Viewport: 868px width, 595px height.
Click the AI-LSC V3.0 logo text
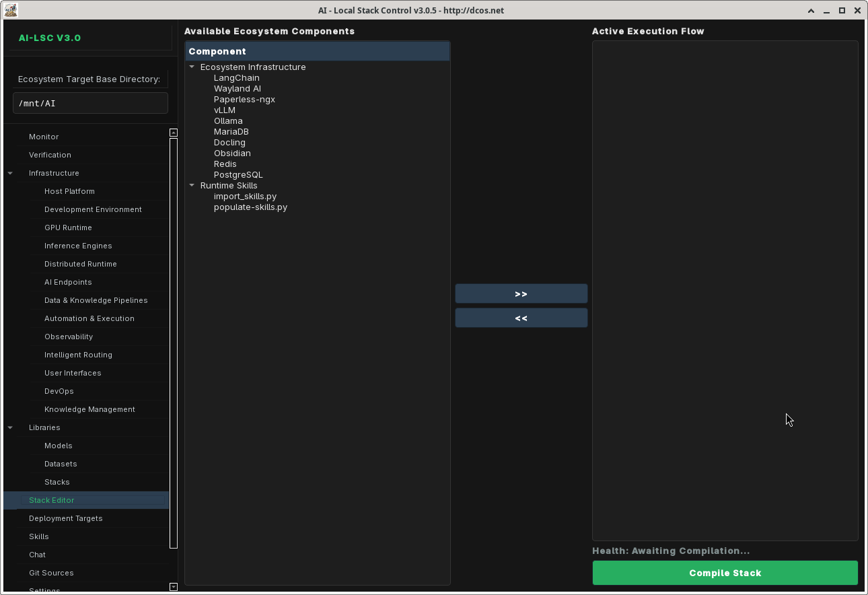point(50,38)
